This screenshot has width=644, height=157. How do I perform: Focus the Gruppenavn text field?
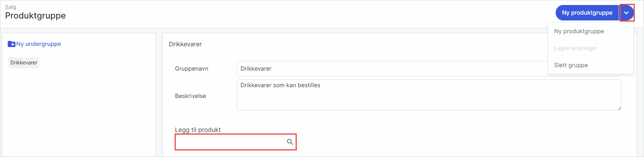385,69
